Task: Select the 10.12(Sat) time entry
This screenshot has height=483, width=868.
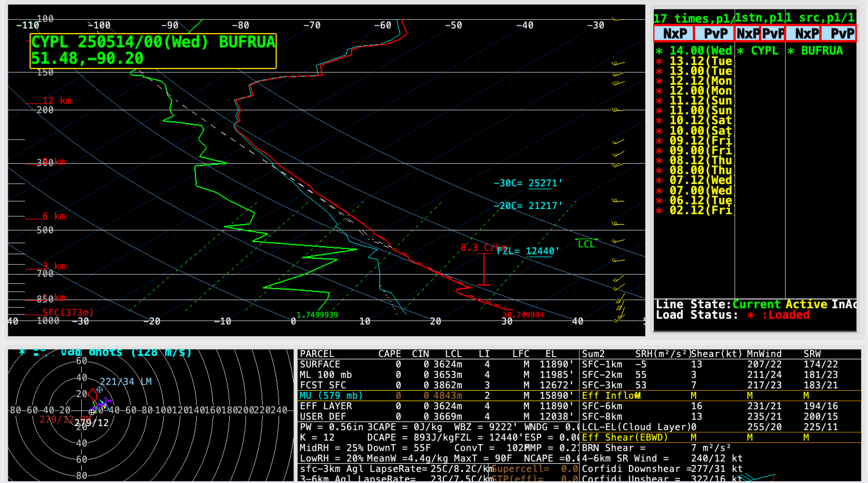Action: click(694, 121)
